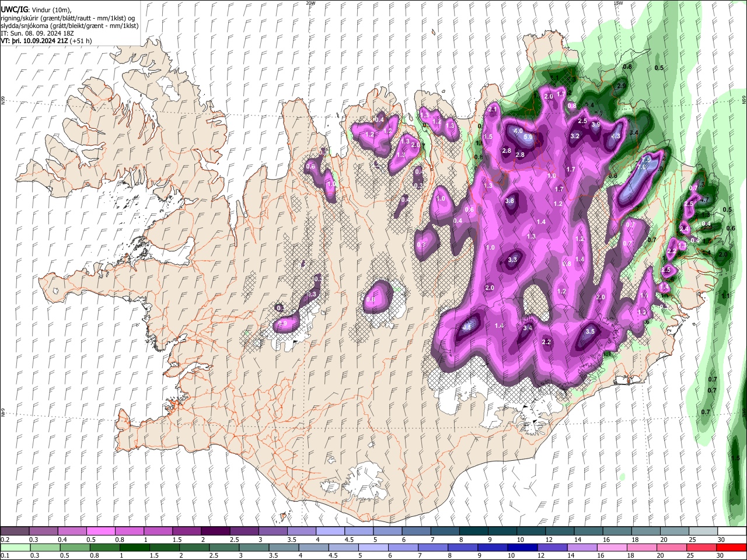Click the '20W' longitude label
The height and width of the screenshot is (560, 747).
[x=310, y=3]
